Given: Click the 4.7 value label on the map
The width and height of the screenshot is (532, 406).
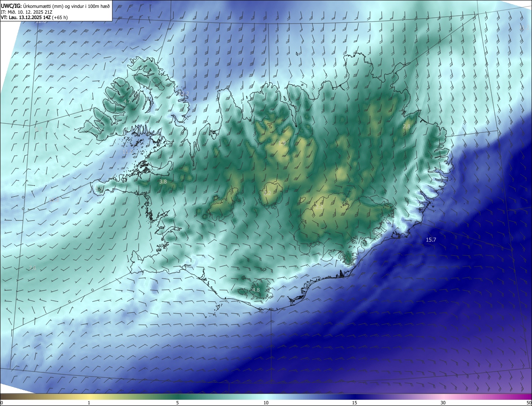Looking at the screenshot, I should [127, 101].
